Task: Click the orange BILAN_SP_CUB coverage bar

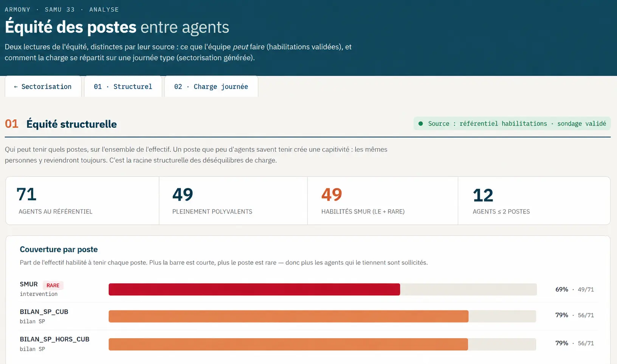Action: coord(288,316)
